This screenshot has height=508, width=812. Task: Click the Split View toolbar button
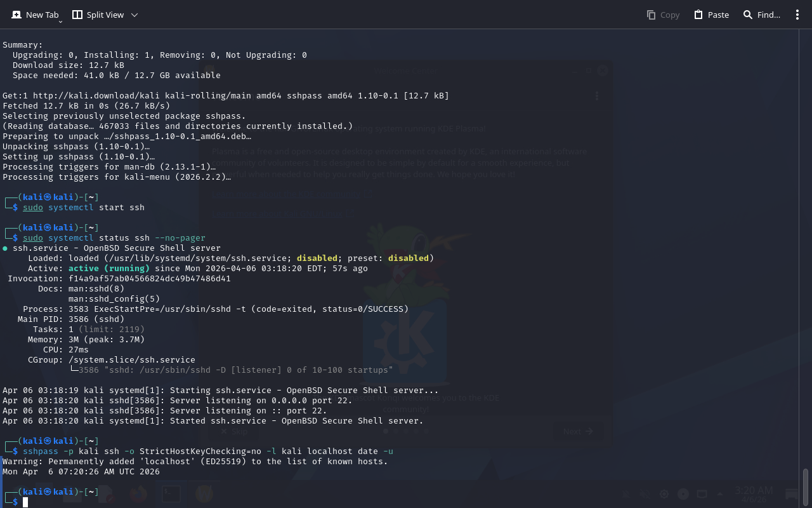98,15
